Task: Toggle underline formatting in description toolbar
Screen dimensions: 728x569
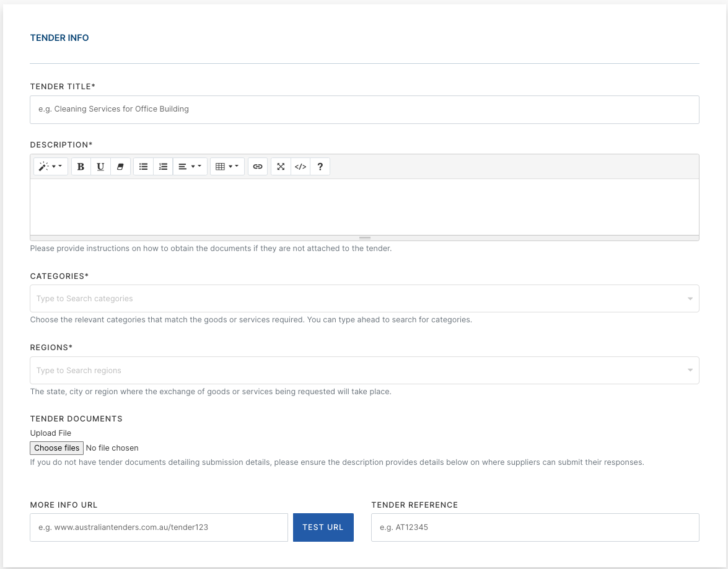Action: pyautogui.click(x=100, y=167)
